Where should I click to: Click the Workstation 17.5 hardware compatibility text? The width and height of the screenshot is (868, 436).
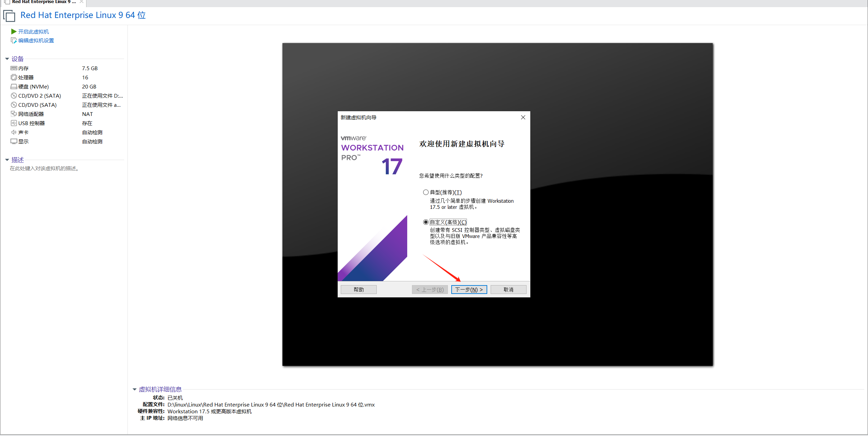click(x=210, y=411)
